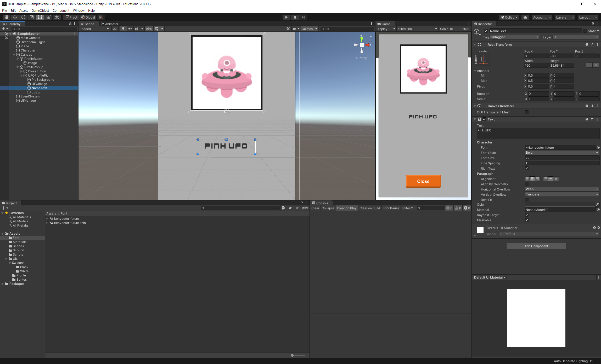Image resolution: width=601 pixels, height=364 pixels.
Task: Open Vertical Overflow dropdown
Action: tap(562, 194)
